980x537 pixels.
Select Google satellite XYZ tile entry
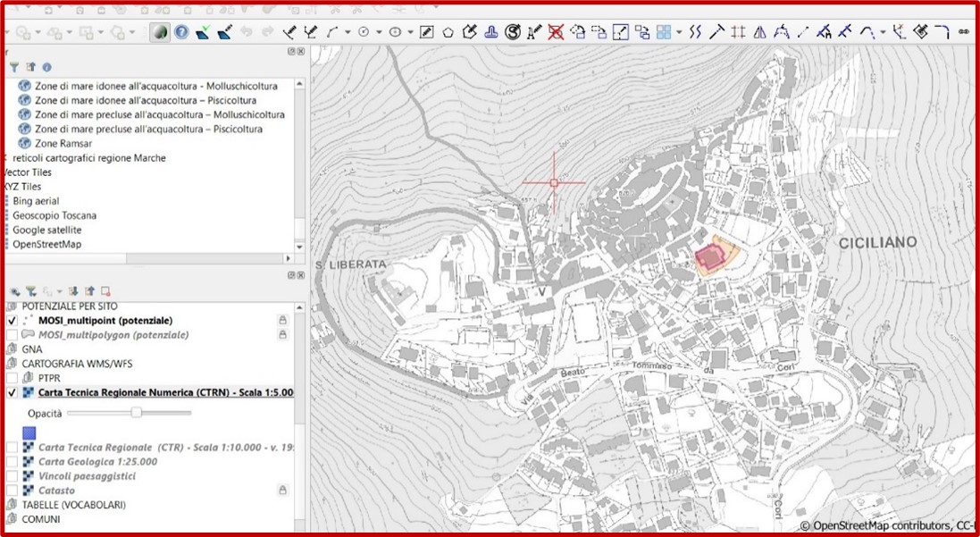pyautogui.click(x=46, y=230)
